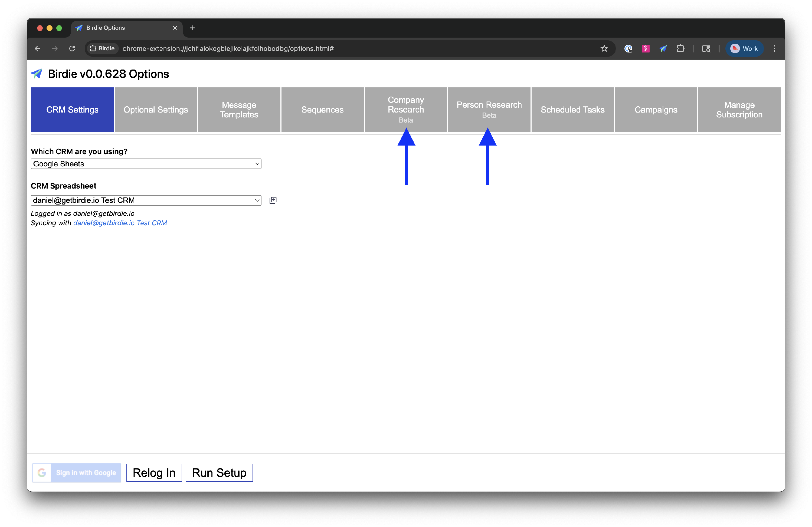Screen dimensions: 812x527
Task: Open the Extensions puzzle-piece menu
Action: tap(680, 48)
